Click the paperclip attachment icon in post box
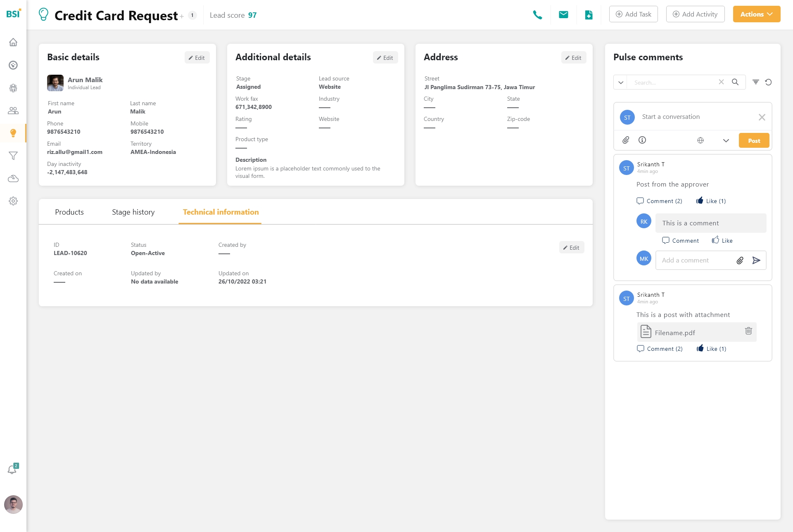The height and width of the screenshot is (532, 793). (x=626, y=140)
